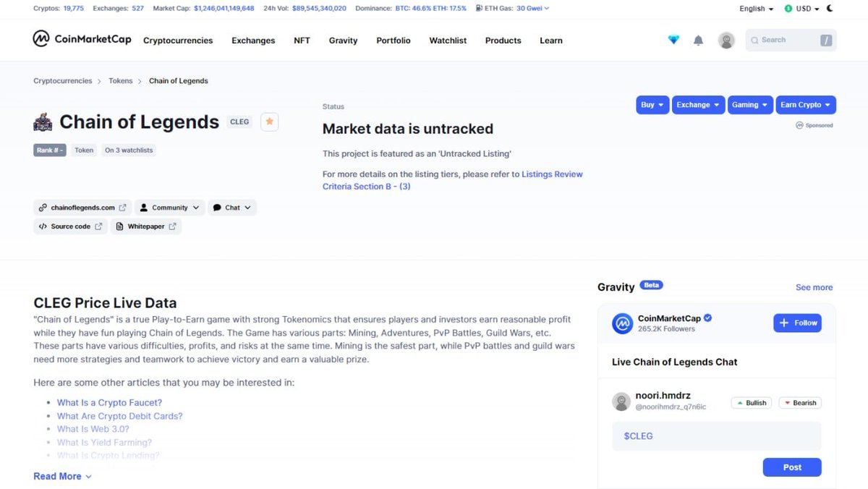Click the Cryptos count 19,775
Image resolution: width=868 pixels, height=489 pixels.
(x=73, y=9)
